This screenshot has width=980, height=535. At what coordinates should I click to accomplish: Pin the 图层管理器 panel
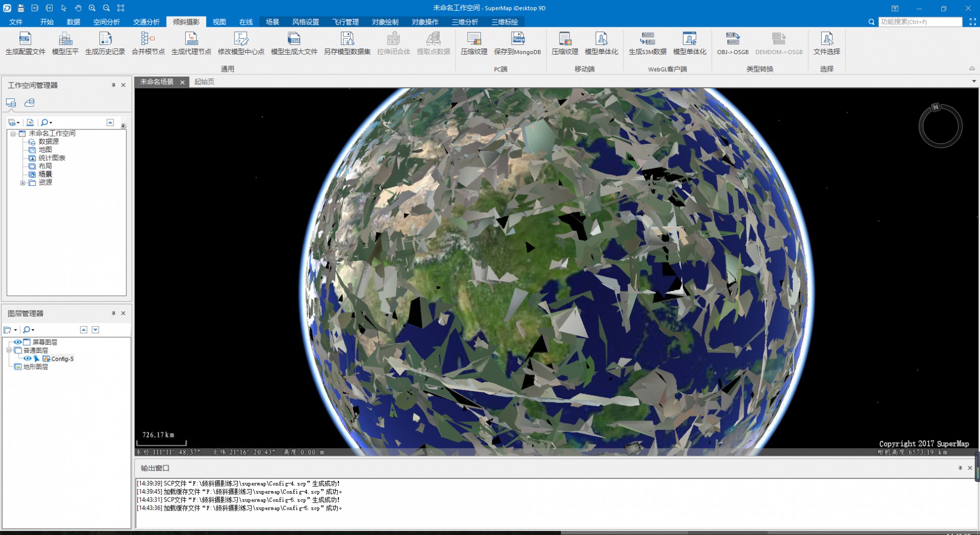click(x=113, y=313)
